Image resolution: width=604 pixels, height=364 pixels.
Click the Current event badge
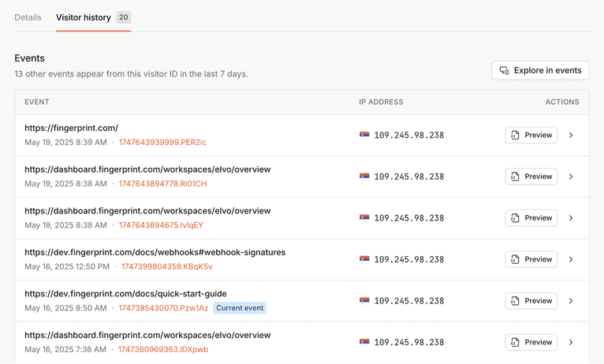pyautogui.click(x=240, y=308)
